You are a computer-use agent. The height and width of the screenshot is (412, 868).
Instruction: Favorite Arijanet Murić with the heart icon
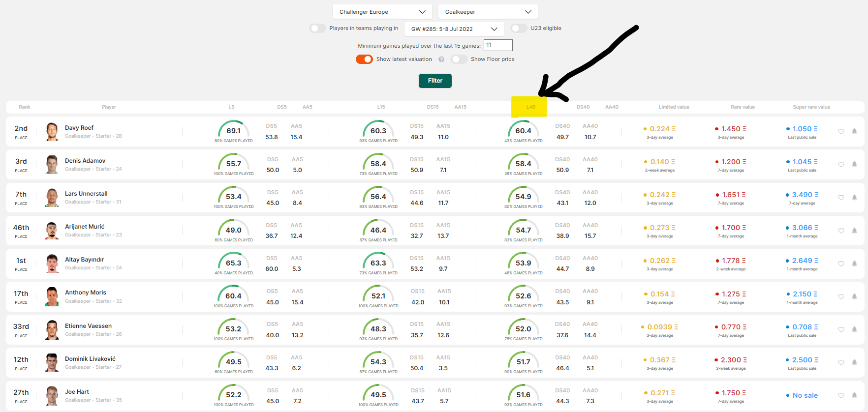(841, 231)
